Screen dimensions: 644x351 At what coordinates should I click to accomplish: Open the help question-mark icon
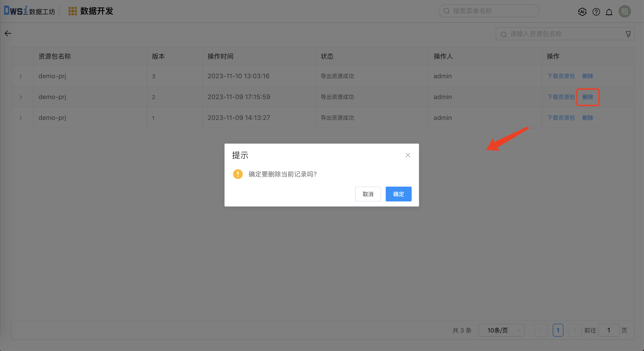click(596, 12)
